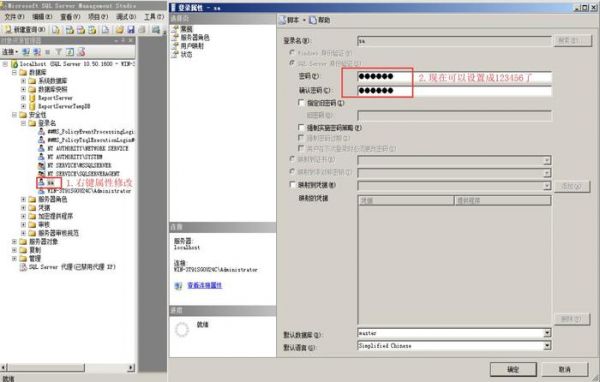Viewport: 600px width, 382px height.
Task: Select the 映射到证书 radio button
Action: 292,159
